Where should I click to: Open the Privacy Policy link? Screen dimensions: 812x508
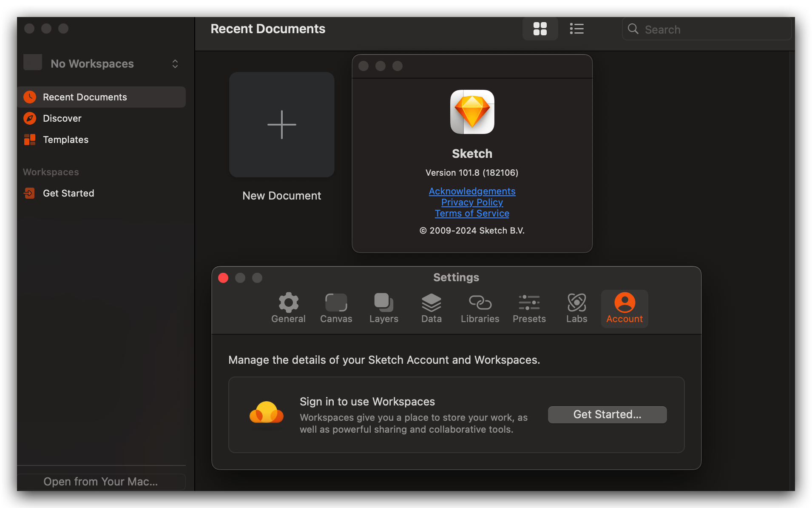(472, 202)
